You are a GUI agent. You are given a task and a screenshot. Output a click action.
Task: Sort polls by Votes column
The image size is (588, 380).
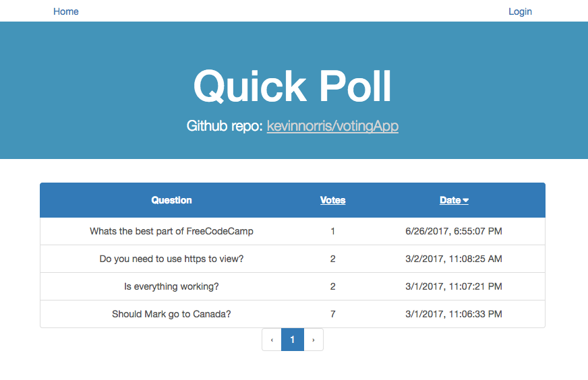click(332, 200)
